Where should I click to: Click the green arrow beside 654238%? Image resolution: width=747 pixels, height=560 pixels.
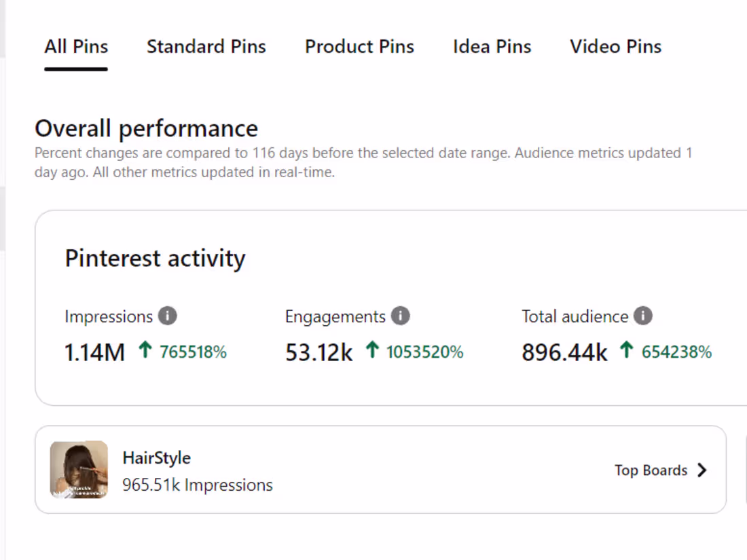click(626, 351)
